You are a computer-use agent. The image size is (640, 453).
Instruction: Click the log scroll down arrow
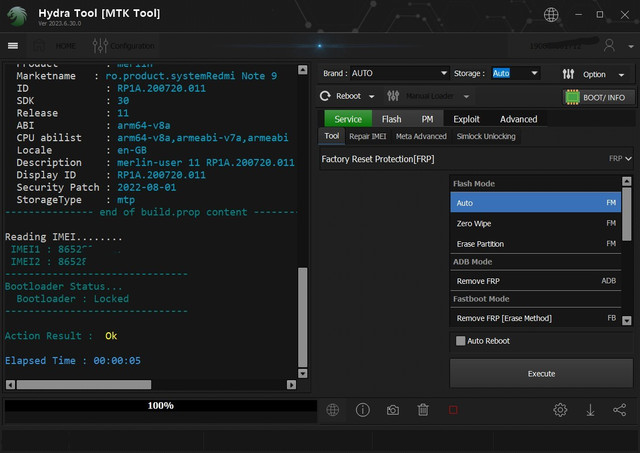[302, 373]
